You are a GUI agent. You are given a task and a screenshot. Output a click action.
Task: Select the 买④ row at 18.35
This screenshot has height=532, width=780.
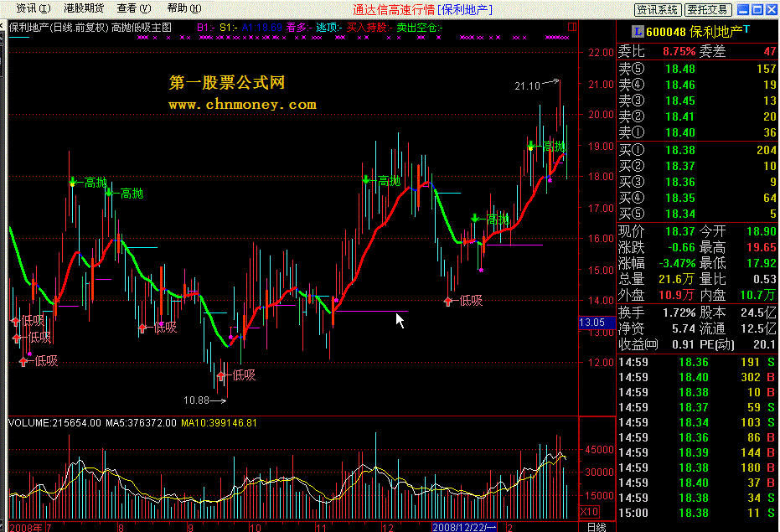tap(697, 198)
